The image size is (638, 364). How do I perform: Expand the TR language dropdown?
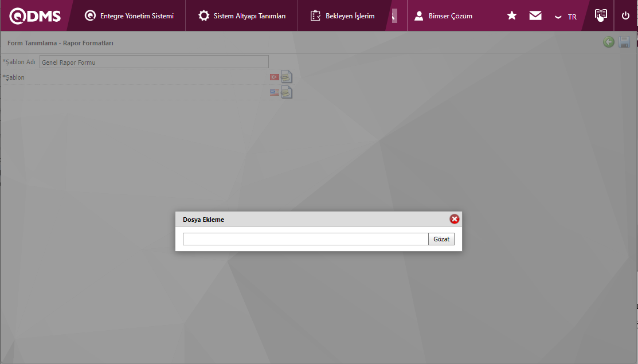tap(566, 17)
